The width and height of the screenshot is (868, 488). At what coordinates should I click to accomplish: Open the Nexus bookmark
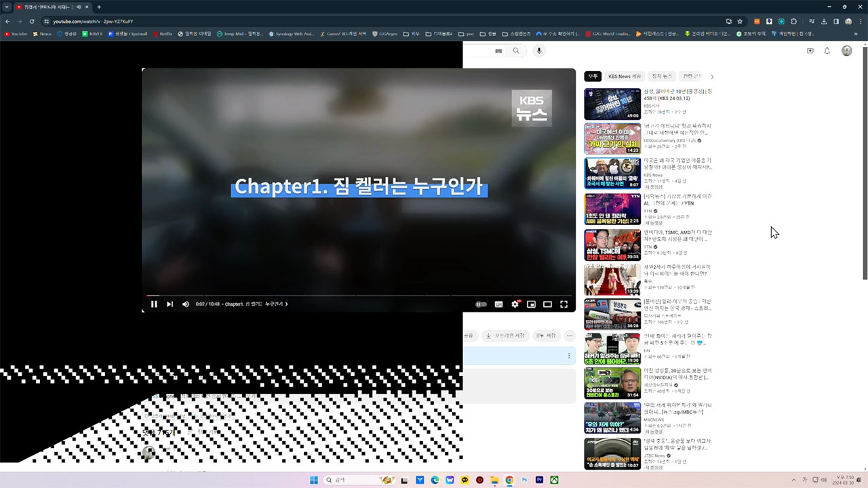click(x=42, y=33)
